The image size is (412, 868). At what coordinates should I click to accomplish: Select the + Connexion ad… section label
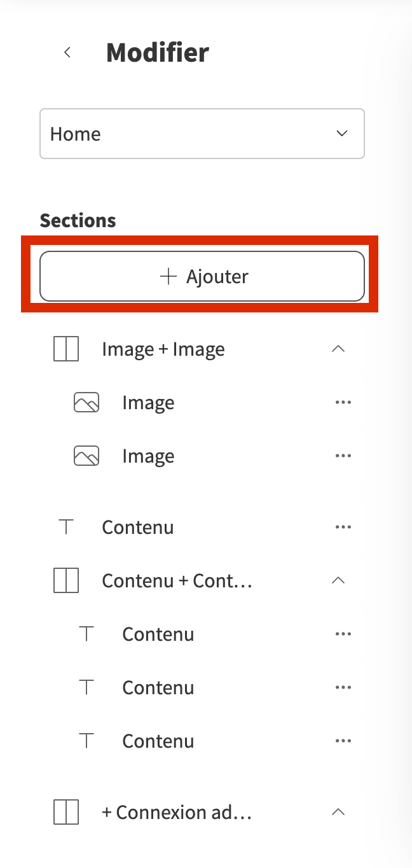tap(177, 813)
